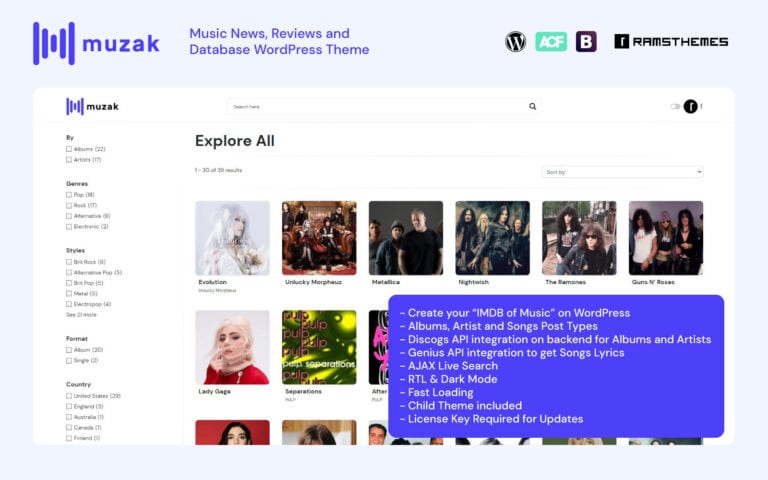Viewport: 768px width, 480px height.
Task: Check the England (3) country filter
Action: point(69,407)
